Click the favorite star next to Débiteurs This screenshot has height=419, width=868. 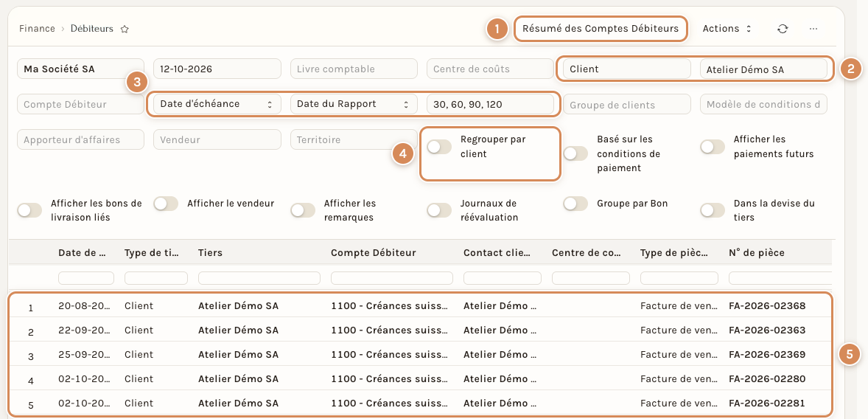point(125,29)
